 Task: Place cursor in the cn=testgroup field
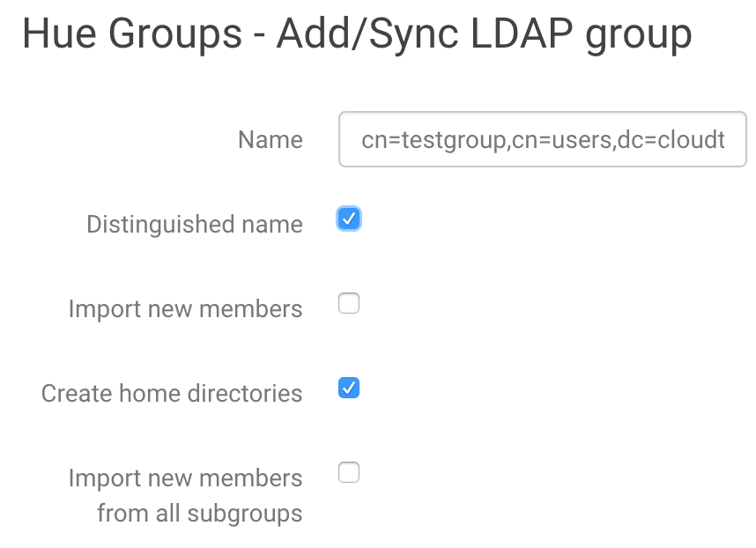[x=541, y=139]
